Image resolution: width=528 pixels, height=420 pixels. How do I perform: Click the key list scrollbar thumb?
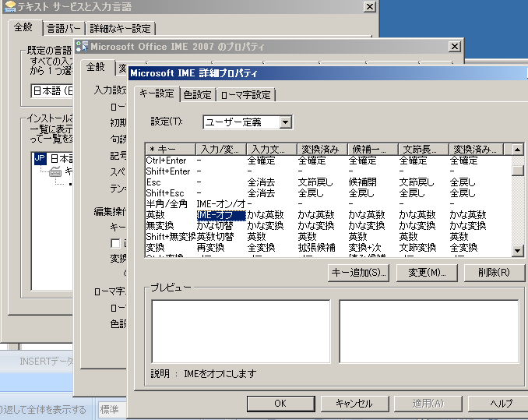click(517, 171)
